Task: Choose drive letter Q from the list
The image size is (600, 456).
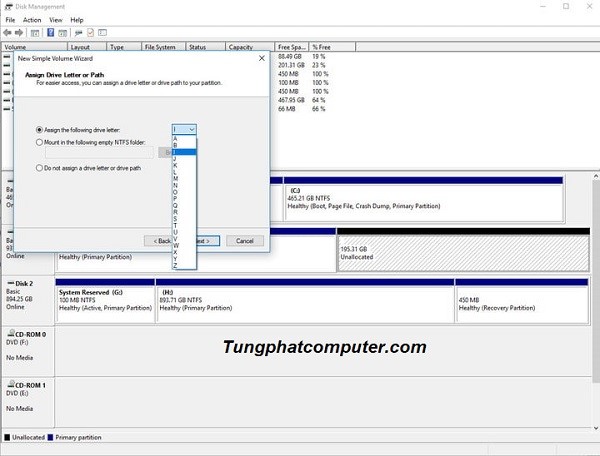Action: (x=184, y=205)
